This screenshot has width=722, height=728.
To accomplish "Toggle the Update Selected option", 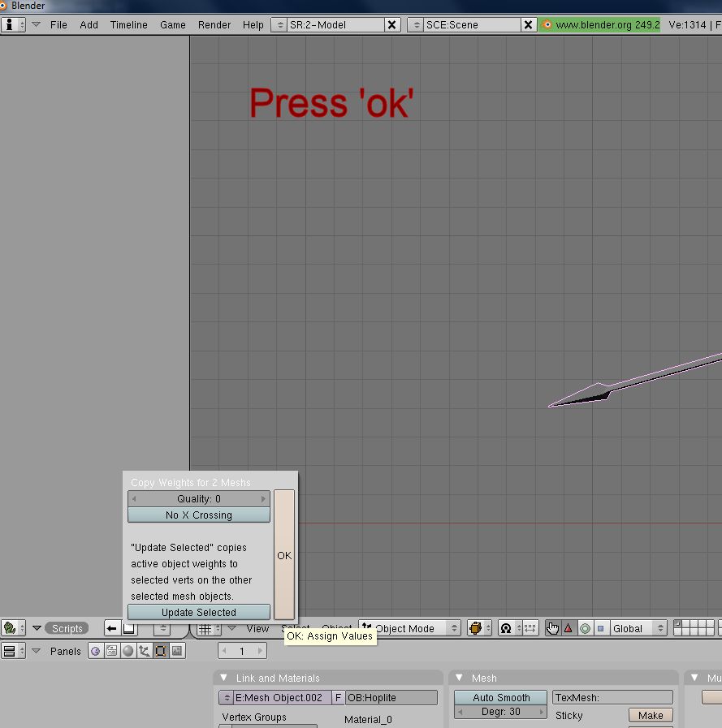I will (199, 612).
